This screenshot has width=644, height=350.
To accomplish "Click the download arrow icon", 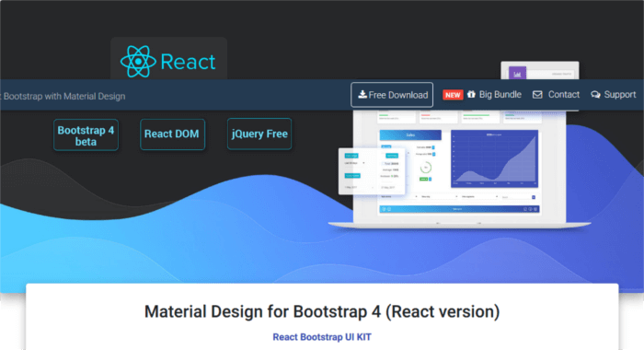I will coord(362,95).
